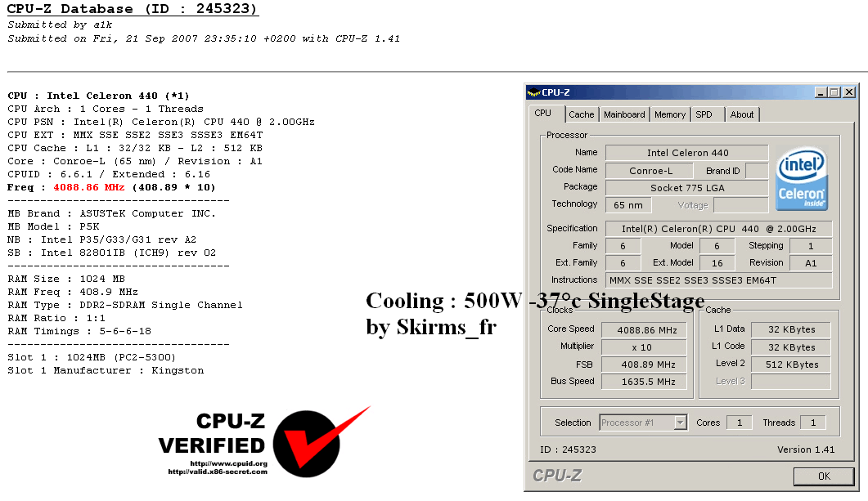Switch to the Cache tab

click(581, 114)
